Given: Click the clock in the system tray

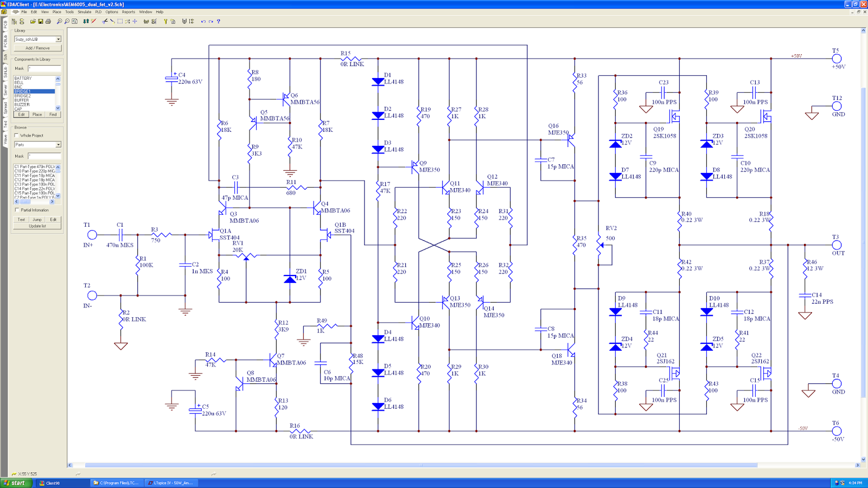Looking at the screenshot, I should coord(856,483).
